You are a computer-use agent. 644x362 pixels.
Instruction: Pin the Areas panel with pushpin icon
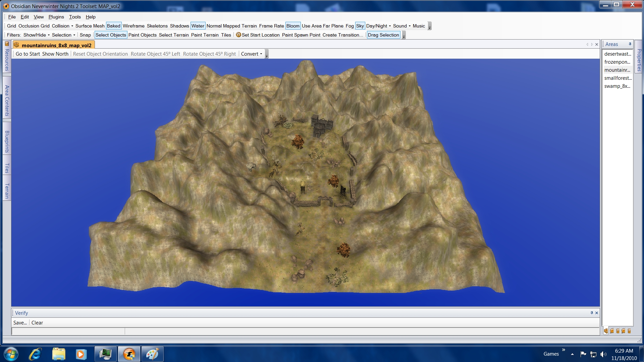coord(630,44)
